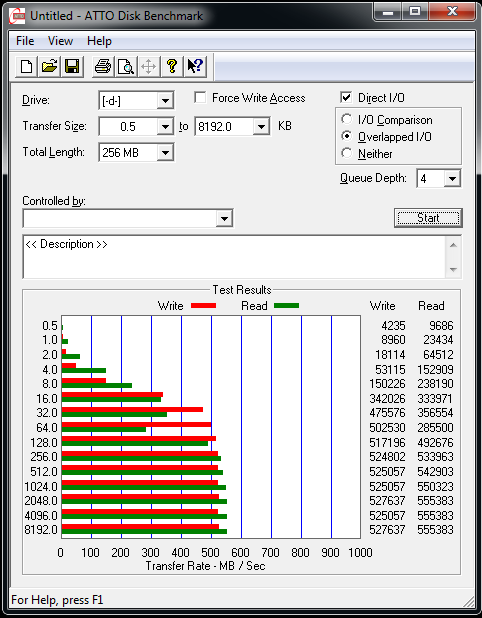Select the I/O Comparison radio button
The width and height of the screenshot is (482, 618).
(347, 119)
